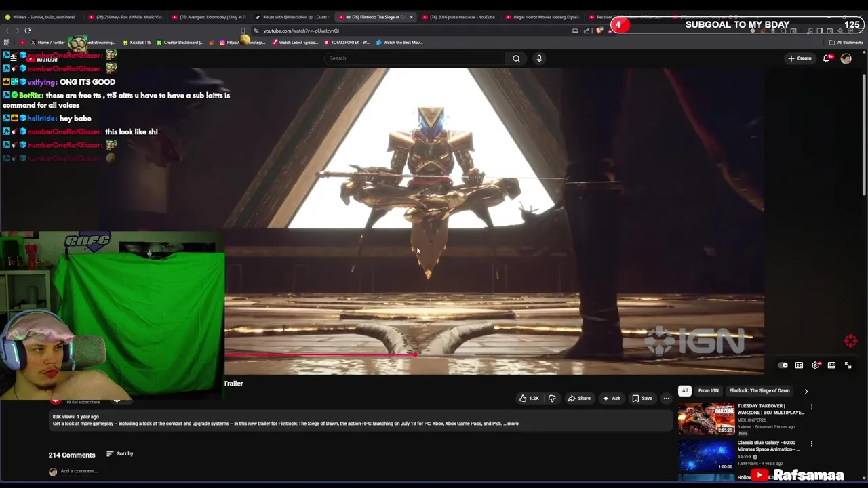Go back with browser back arrow

7,30
